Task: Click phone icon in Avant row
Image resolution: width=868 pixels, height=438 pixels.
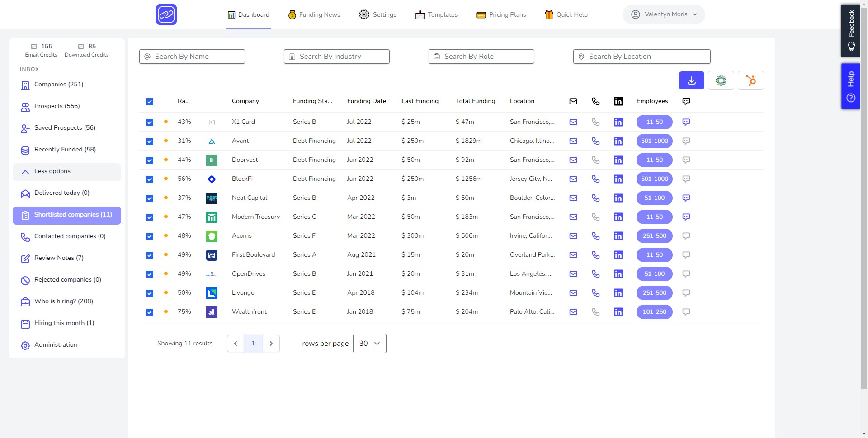Action: (596, 141)
